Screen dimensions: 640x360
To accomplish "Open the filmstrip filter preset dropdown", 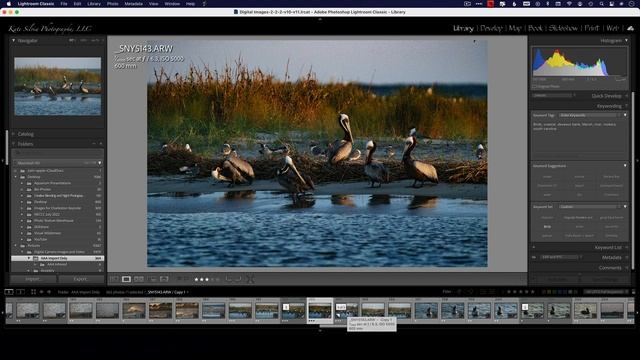I will click(x=606, y=292).
